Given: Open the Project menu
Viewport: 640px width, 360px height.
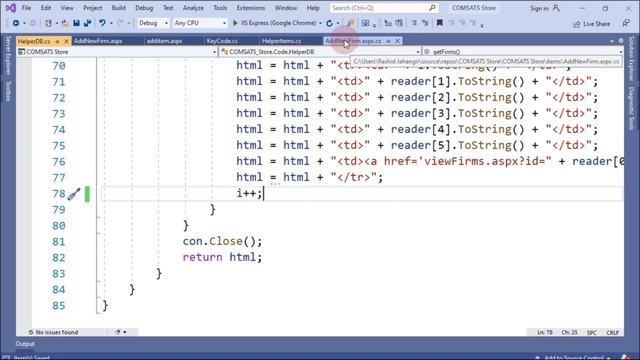Looking at the screenshot, I should (x=93, y=8).
